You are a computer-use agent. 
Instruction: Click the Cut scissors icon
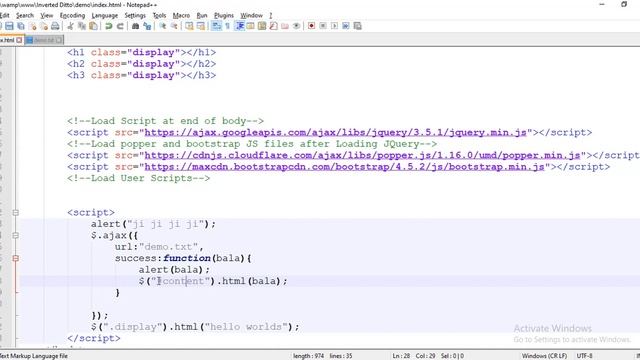click(70, 26)
